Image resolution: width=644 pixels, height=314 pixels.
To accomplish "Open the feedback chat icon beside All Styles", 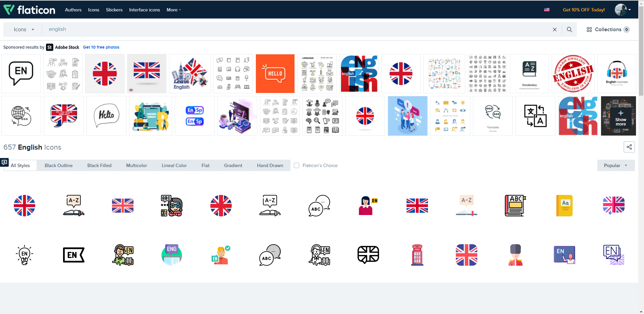I will (x=4, y=162).
